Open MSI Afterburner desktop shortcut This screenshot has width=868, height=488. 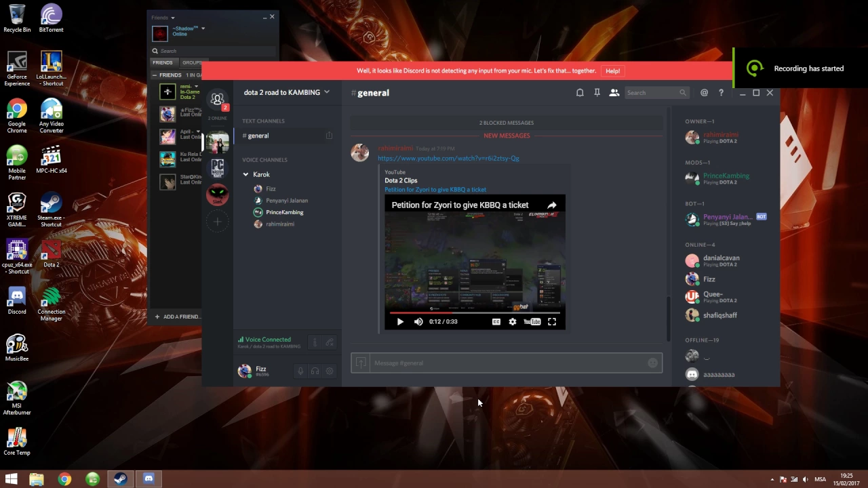[17, 398]
